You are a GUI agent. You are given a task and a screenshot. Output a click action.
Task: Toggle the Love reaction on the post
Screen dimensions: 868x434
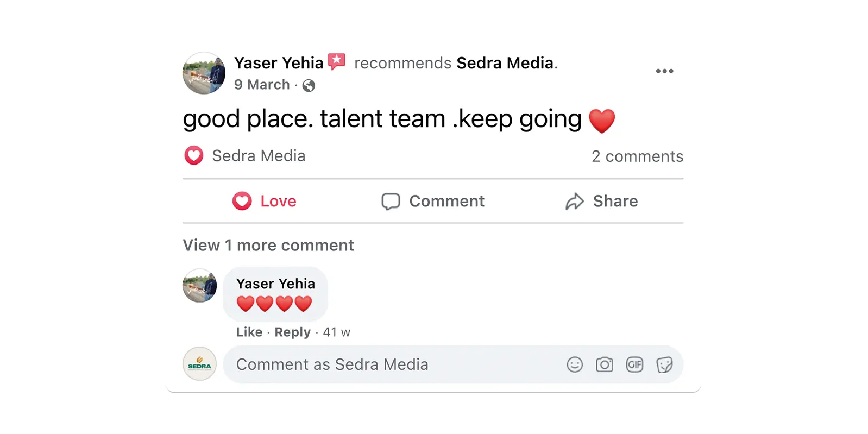pyautogui.click(x=265, y=201)
